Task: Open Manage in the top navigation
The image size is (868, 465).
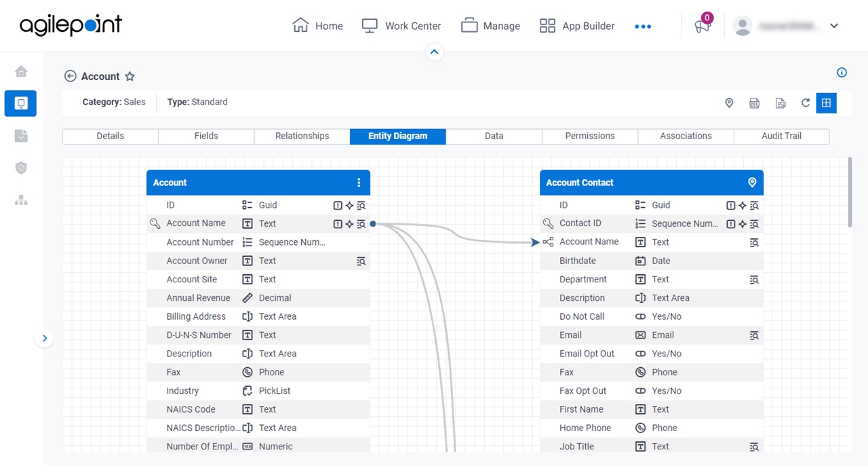Action: (x=490, y=26)
